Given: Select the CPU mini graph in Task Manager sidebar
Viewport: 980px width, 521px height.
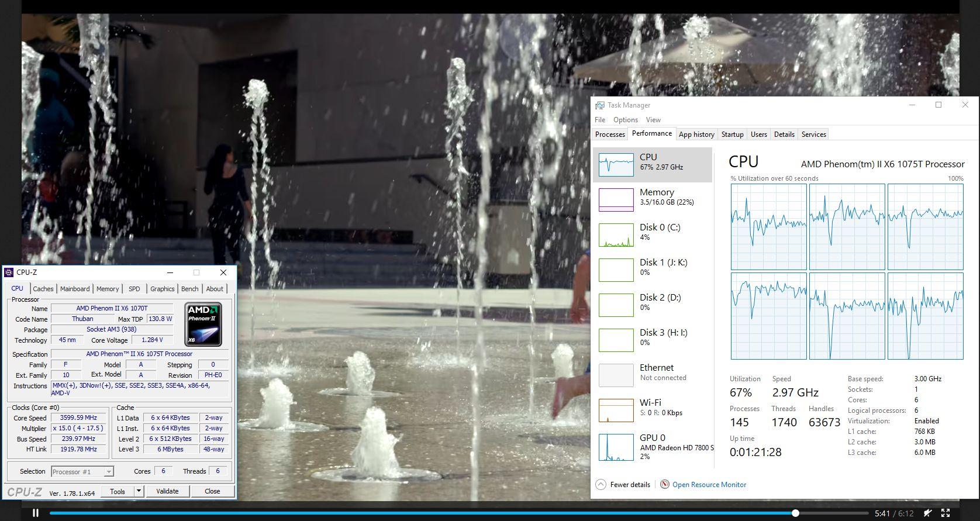Looking at the screenshot, I should click(616, 164).
